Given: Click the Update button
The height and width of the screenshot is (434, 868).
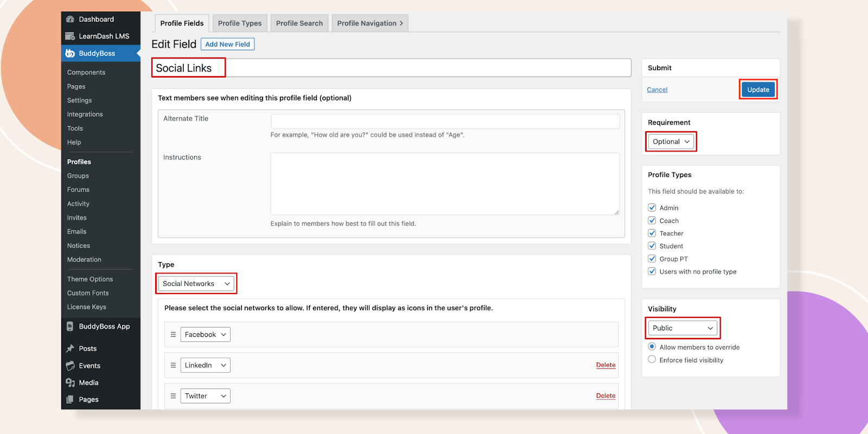Looking at the screenshot, I should (x=758, y=90).
